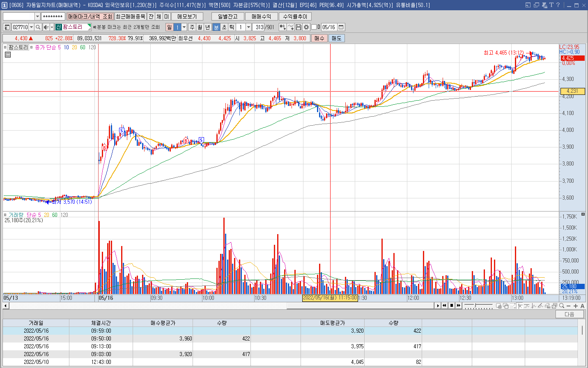This screenshot has width=588, height=368.
Task: Click the date field showing 05/16
Action: coord(329,27)
